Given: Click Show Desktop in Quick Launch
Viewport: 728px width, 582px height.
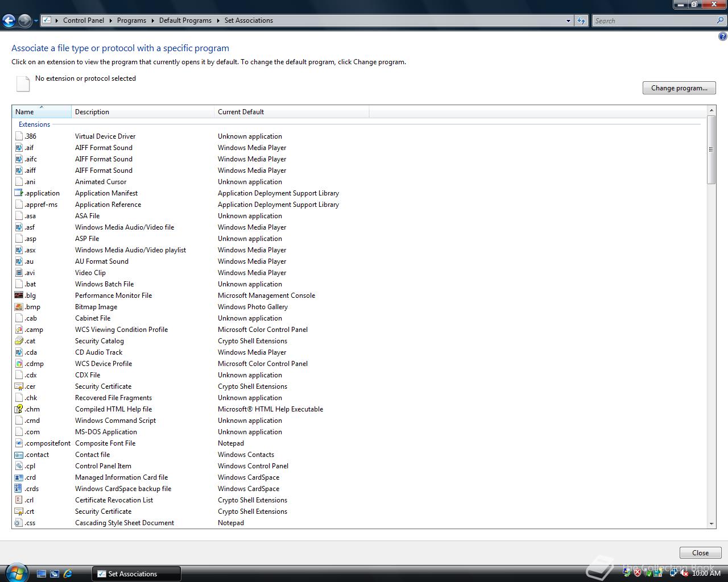Looking at the screenshot, I should click(42, 573).
